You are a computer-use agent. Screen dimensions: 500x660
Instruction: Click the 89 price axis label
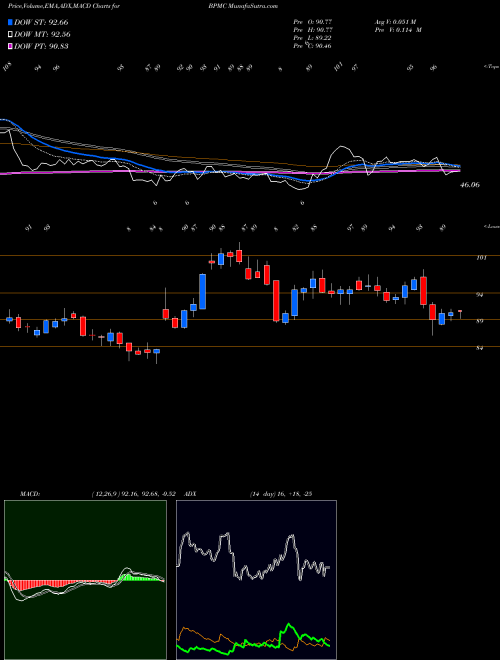tap(479, 322)
